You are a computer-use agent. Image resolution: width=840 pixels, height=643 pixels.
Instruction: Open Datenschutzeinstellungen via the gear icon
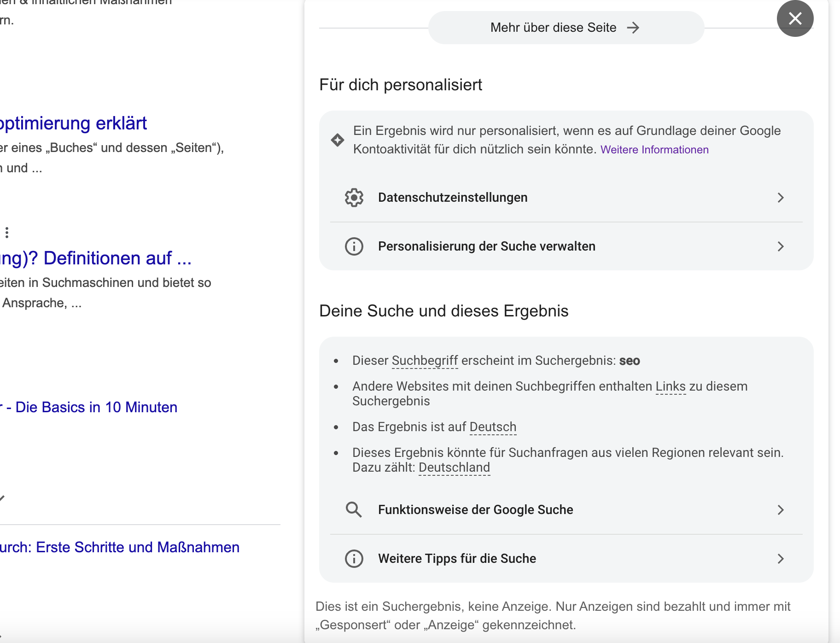click(x=354, y=197)
